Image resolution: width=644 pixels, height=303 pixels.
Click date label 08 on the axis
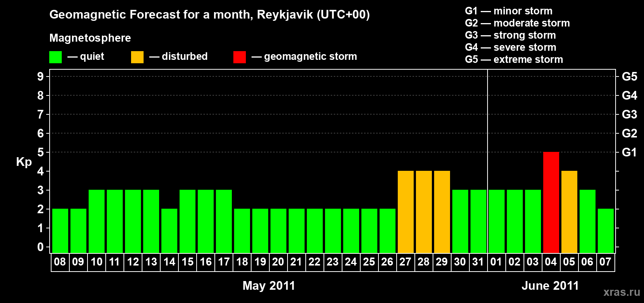click(x=60, y=262)
